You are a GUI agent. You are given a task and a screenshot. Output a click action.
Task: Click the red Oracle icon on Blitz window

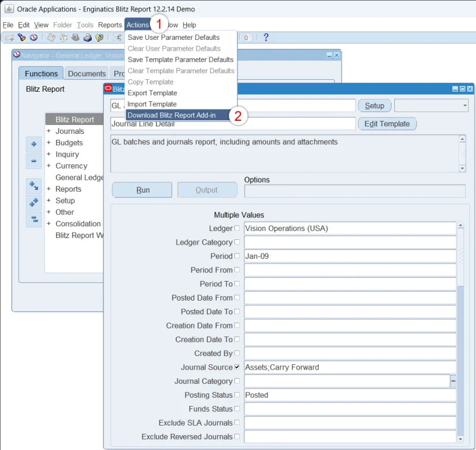click(x=108, y=89)
